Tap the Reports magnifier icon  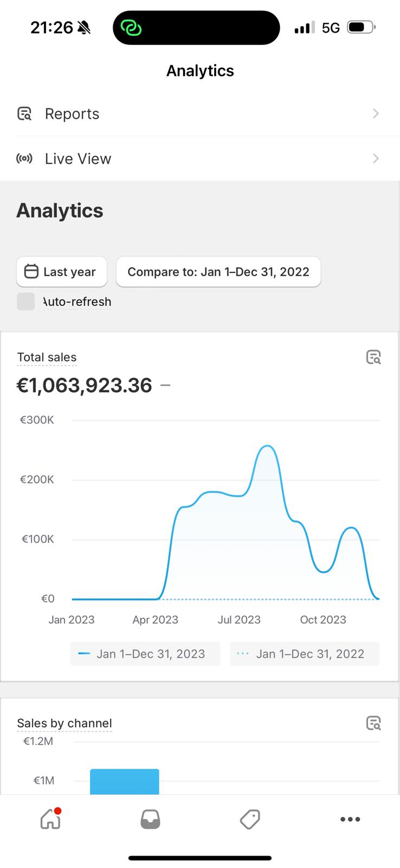pos(24,114)
